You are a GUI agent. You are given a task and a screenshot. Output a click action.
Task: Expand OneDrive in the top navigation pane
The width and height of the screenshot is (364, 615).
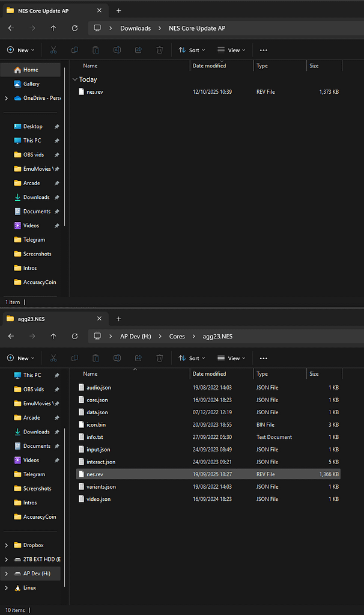point(6,99)
